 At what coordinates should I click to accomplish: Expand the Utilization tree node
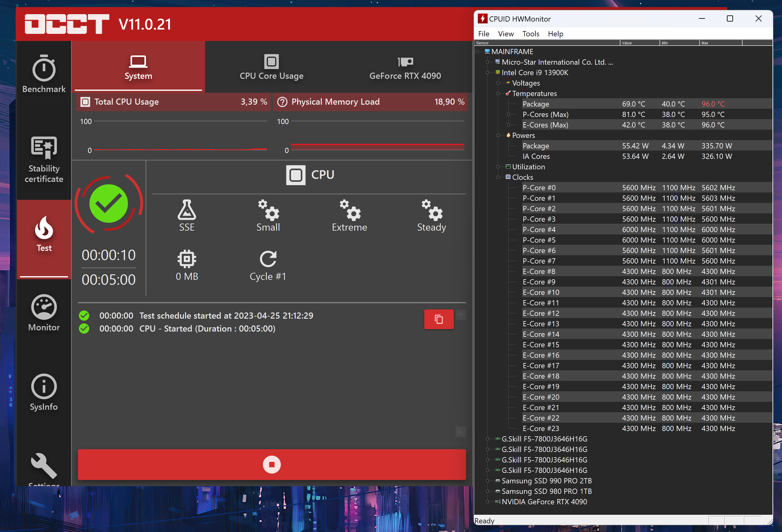pyautogui.click(x=498, y=167)
